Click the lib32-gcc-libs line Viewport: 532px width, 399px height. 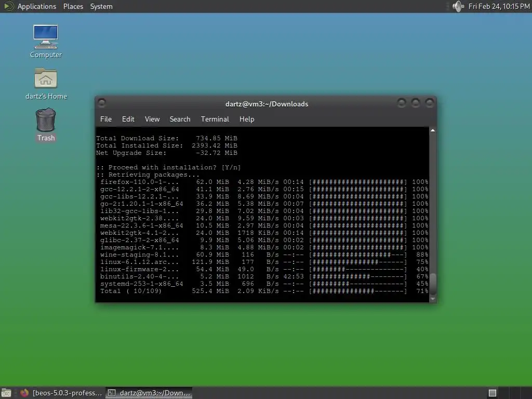tap(264, 211)
